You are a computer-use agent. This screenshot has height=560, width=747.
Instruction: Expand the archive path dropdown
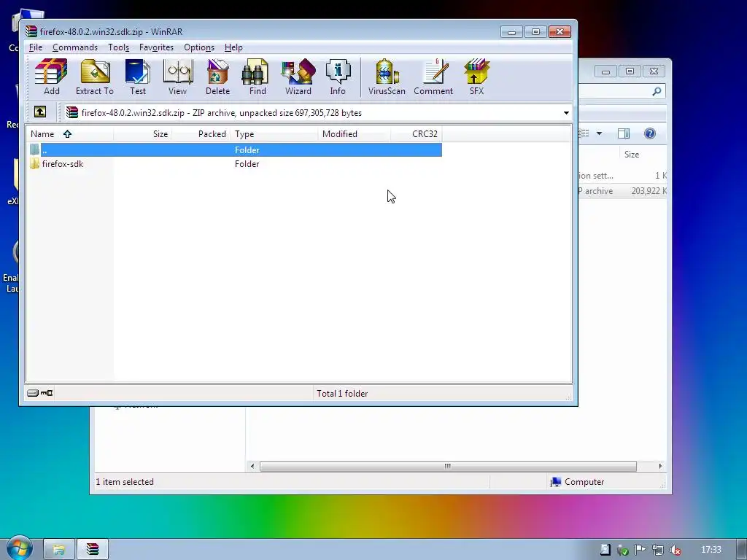[566, 113]
